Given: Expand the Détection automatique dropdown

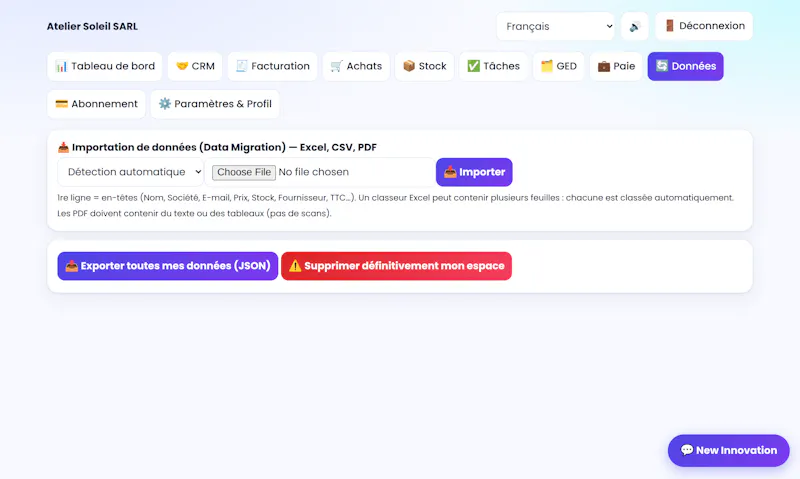Looking at the screenshot, I should pos(131,172).
